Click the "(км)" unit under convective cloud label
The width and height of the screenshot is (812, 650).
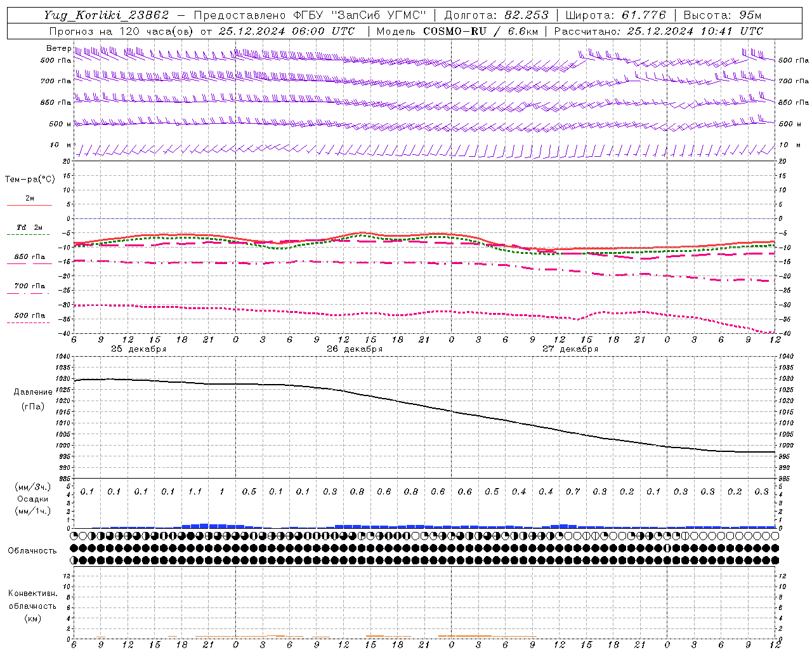pos(33,618)
